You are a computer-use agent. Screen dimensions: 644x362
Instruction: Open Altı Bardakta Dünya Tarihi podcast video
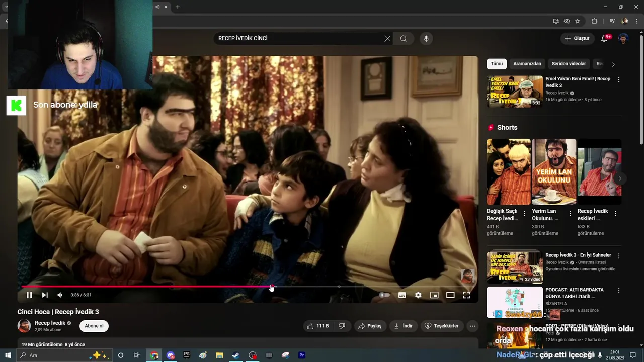[x=515, y=302]
